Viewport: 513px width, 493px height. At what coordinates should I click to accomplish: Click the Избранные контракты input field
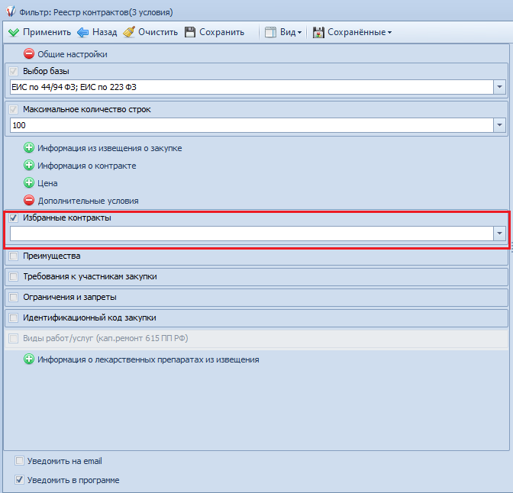(x=252, y=233)
